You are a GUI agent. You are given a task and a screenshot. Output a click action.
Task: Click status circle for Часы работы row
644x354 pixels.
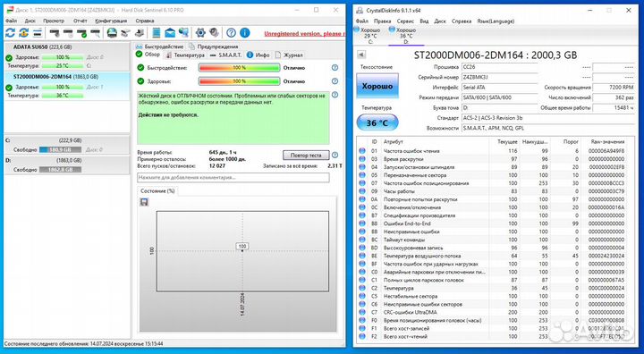[362, 191]
